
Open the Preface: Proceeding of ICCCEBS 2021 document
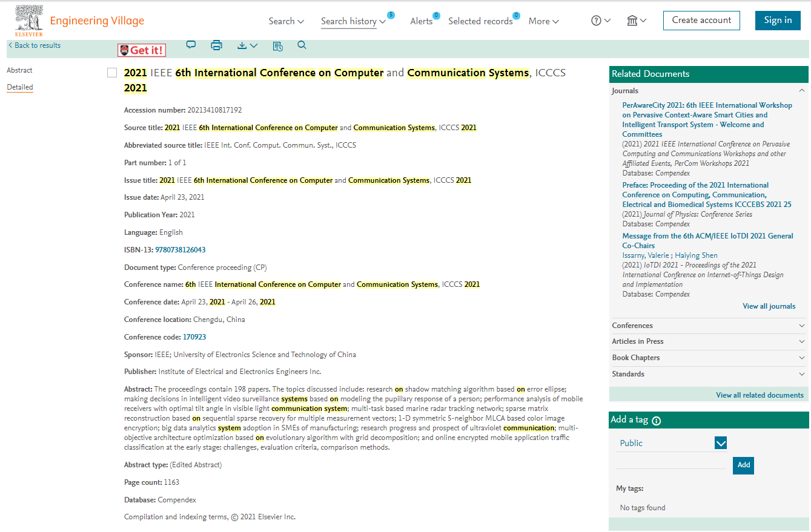click(x=707, y=195)
